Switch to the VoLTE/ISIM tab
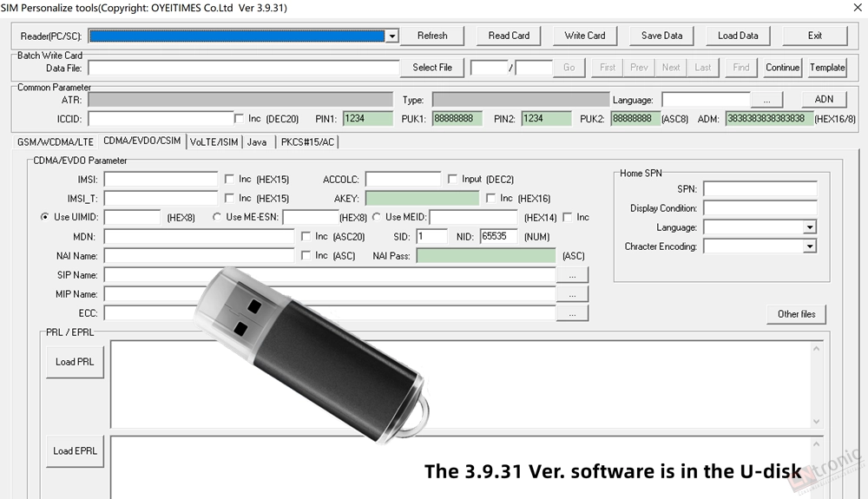The width and height of the screenshot is (868, 499). tap(214, 142)
